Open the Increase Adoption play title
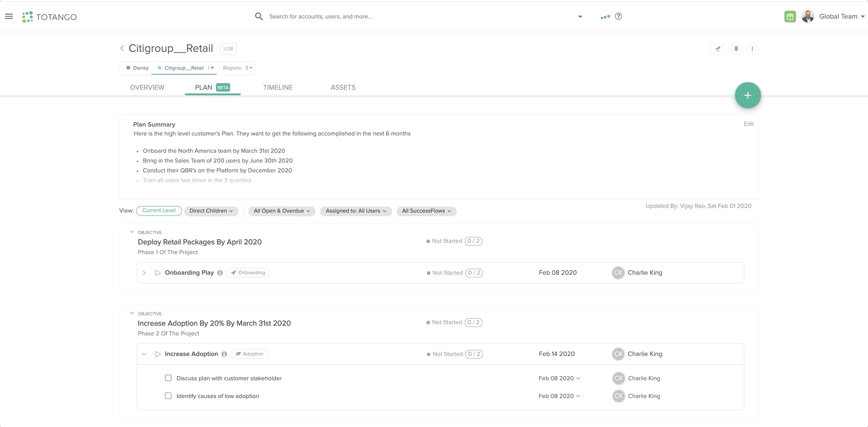Screen dimensions: 868x427 [191, 354]
